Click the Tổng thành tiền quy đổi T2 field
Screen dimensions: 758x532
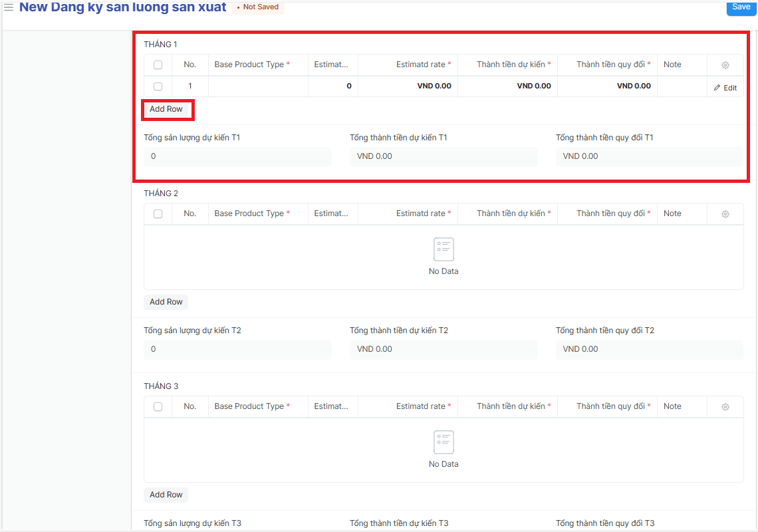coord(649,350)
